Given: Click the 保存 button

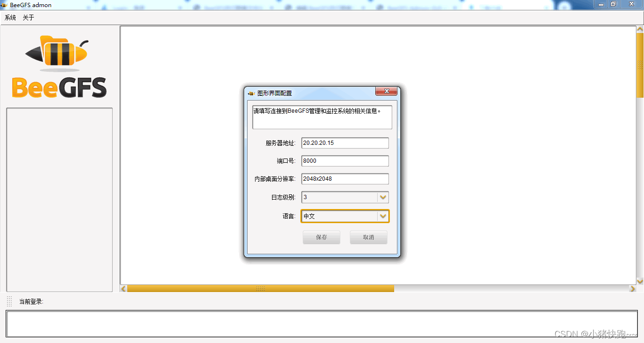Looking at the screenshot, I should (321, 237).
